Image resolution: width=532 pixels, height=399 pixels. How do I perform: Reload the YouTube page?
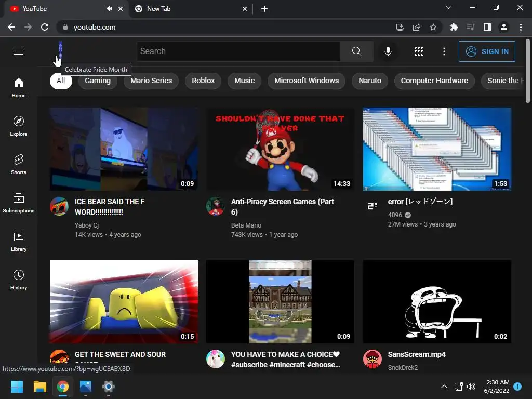coord(45,27)
